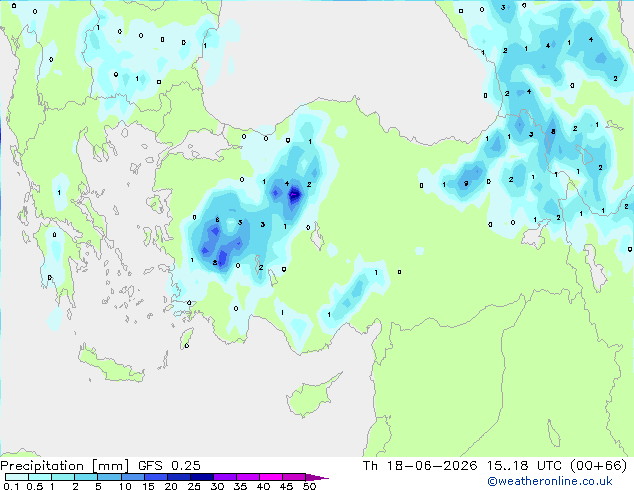Pick the 10–15 mm legend color swatch
This screenshot has height=490, width=634.
[132, 477]
